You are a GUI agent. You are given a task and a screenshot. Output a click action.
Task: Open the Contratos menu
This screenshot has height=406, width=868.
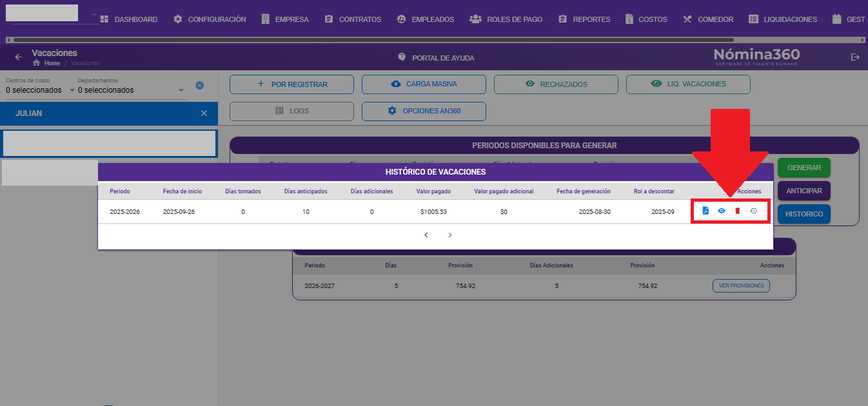(352, 19)
